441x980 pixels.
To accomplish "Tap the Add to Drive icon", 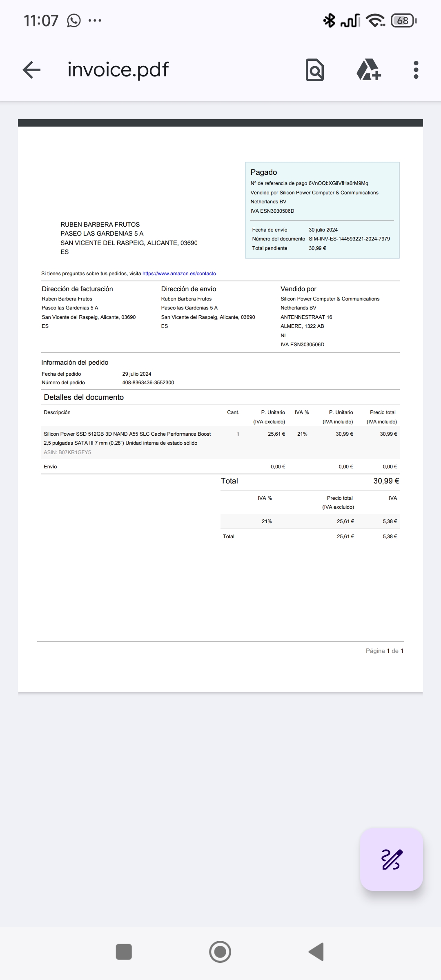I will tap(369, 70).
